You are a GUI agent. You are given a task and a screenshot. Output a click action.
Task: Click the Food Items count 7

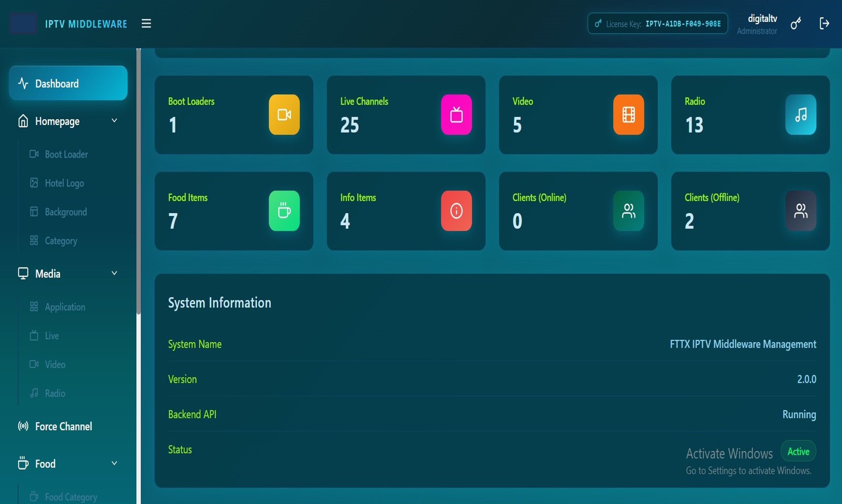173,221
